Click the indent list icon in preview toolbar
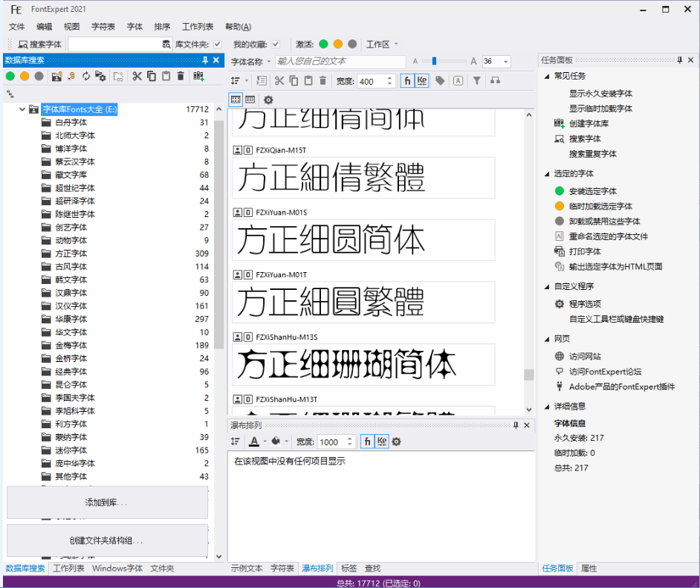This screenshot has height=588, width=700. coord(262,81)
